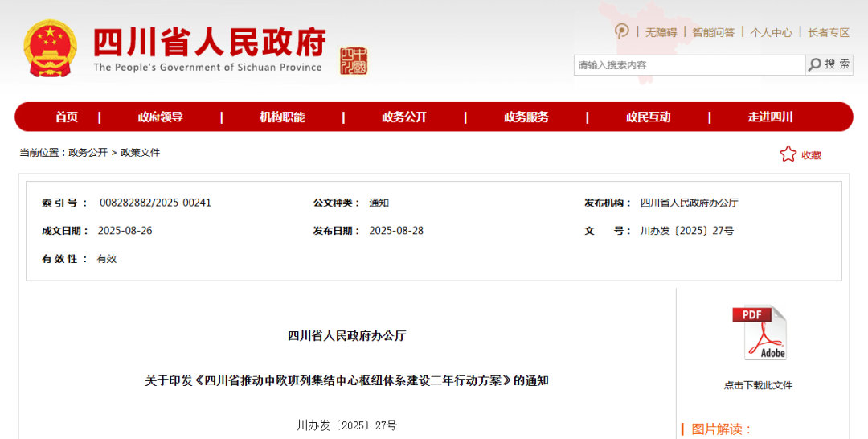Click 政策文件 in the breadcrumb
Image resolution: width=868 pixels, height=439 pixels.
(x=141, y=153)
